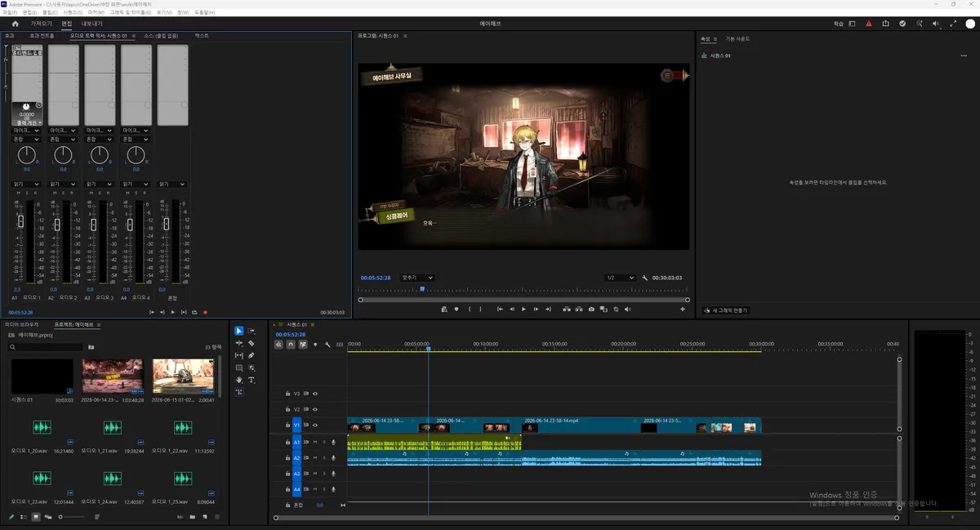Viewport: 980px width, 530px height.
Task: Click the Export Frame camera icon
Action: tap(591, 310)
